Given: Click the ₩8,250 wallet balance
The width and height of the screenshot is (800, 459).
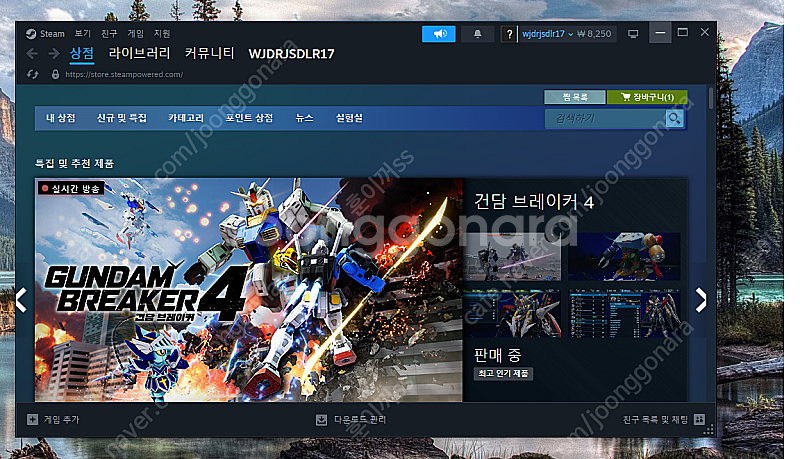Looking at the screenshot, I should click(594, 34).
